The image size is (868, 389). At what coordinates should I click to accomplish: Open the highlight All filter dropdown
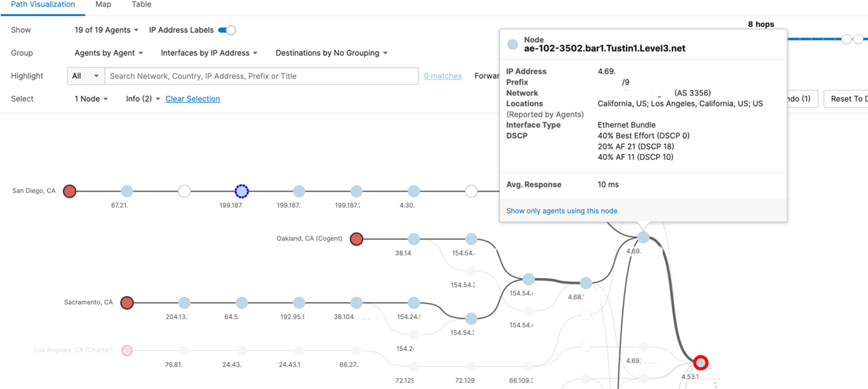coord(86,76)
